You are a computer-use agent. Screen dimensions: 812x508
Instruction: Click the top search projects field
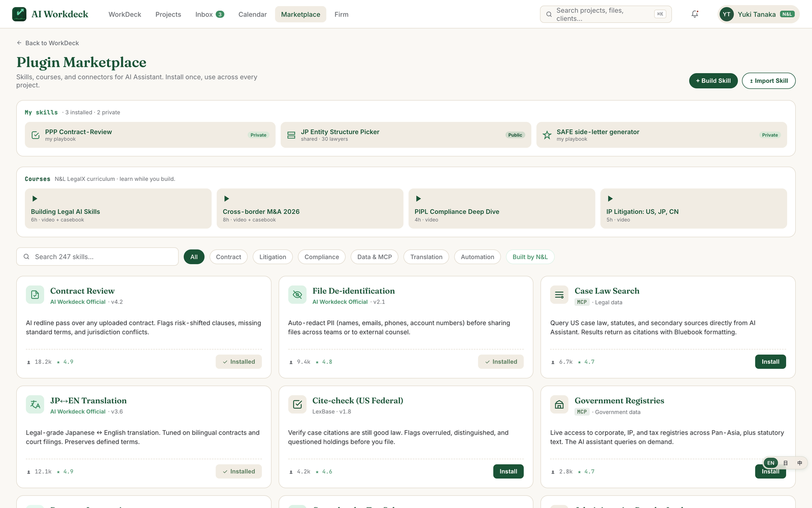pyautogui.click(x=606, y=14)
